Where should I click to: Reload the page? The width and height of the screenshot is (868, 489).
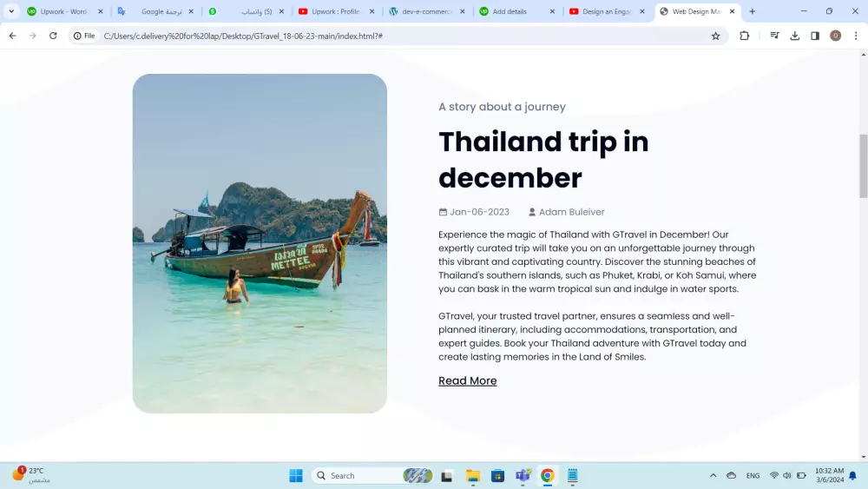(x=53, y=36)
